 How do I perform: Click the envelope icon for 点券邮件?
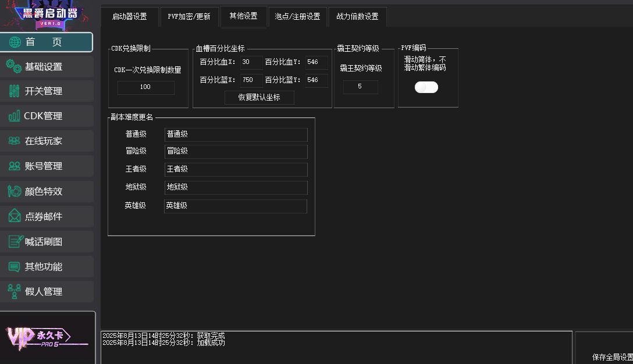click(x=15, y=216)
